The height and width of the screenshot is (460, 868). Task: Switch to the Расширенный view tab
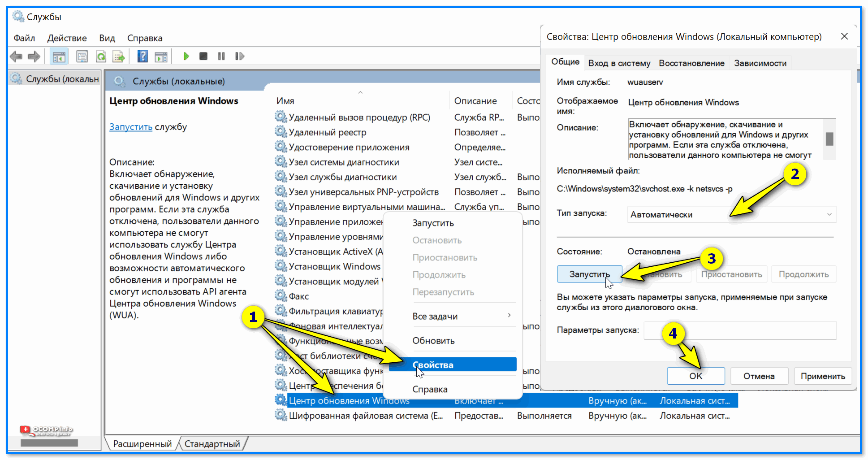point(142,443)
